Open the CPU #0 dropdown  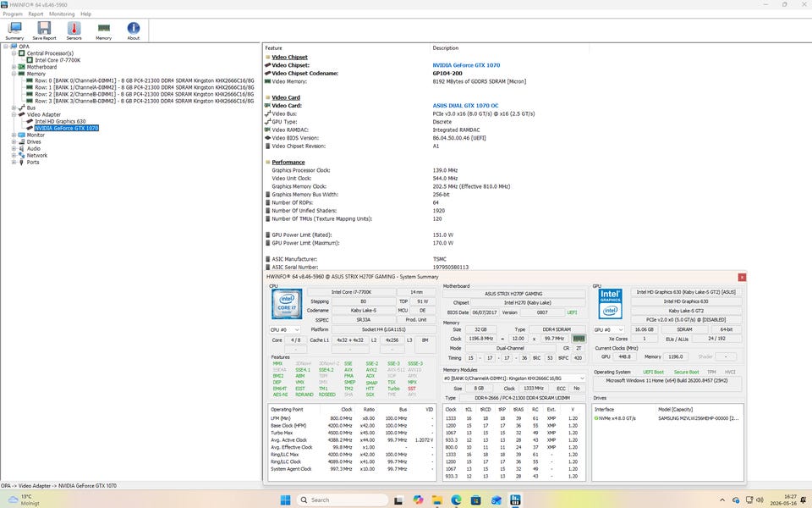(x=285, y=329)
